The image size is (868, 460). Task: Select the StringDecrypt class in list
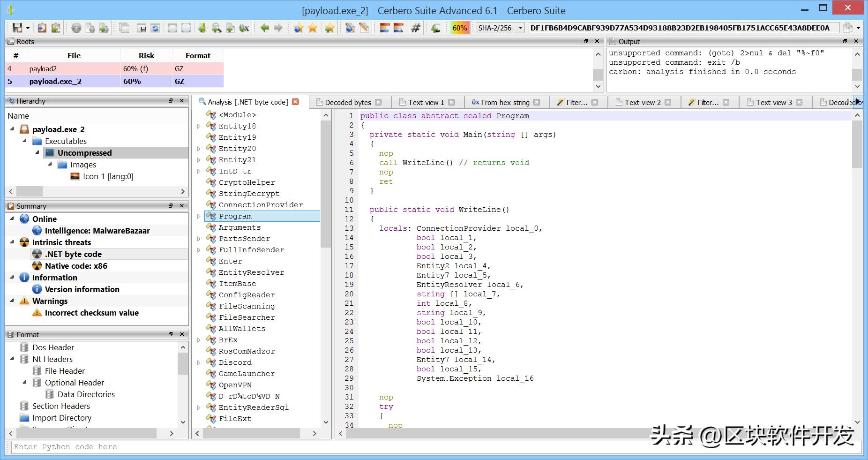pos(249,194)
